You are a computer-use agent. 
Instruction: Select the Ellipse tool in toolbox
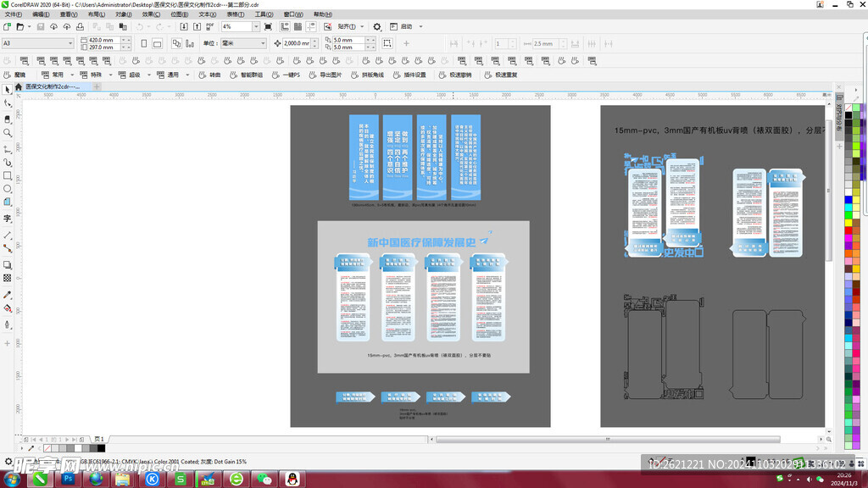tap(8, 189)
